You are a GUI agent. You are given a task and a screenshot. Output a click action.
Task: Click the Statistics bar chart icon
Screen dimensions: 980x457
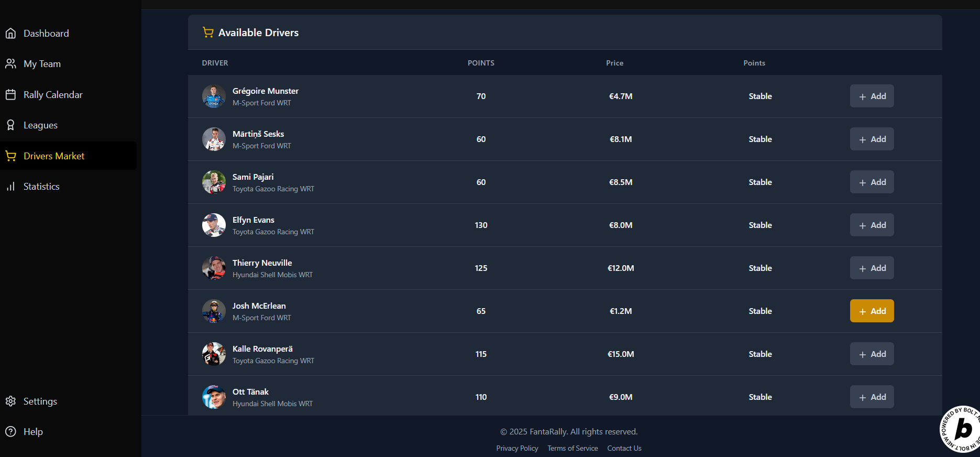point(10,187)
